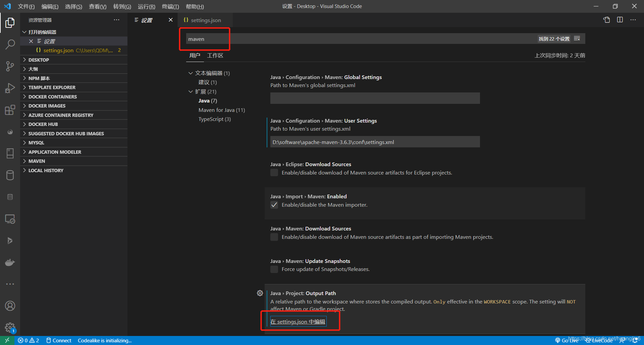Enable Maven Update Snapshots checkbox
644x345 pixels.
[x=274, y=269]
